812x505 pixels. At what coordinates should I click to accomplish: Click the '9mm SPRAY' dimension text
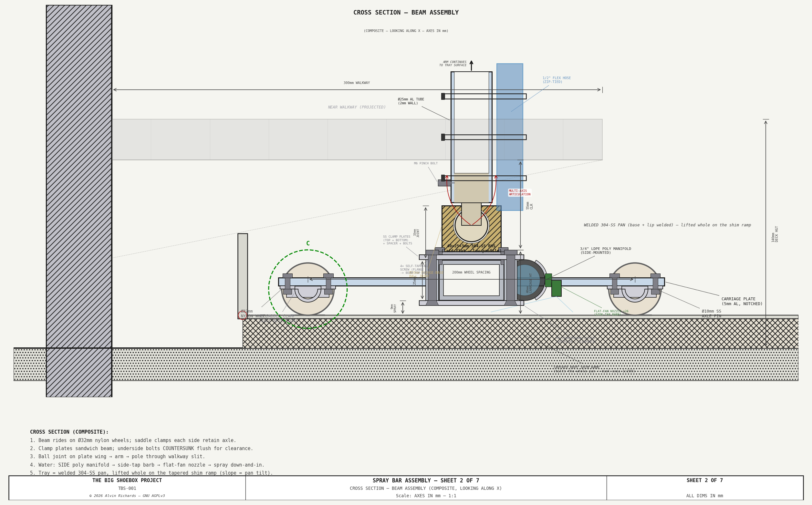(393, 308)
